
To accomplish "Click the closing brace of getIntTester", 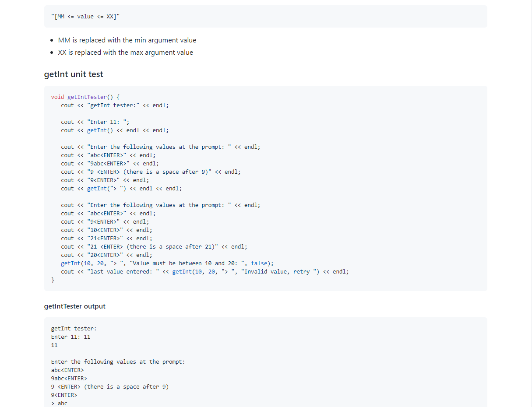I will point(53,280).
